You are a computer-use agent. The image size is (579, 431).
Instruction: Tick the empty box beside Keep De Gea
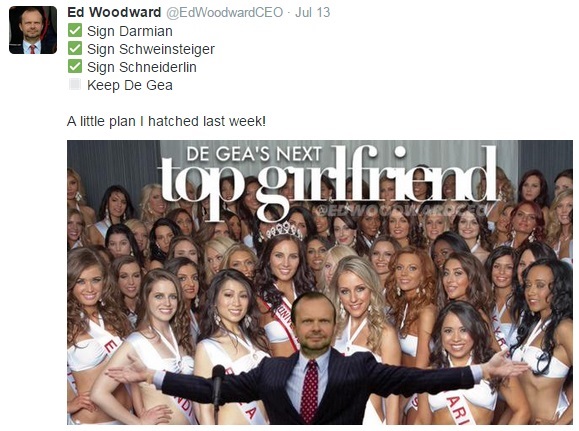[x=75, y=84]
